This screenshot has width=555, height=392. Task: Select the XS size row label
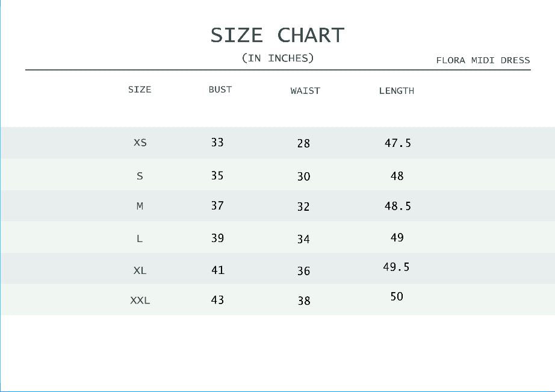point(140,143)
